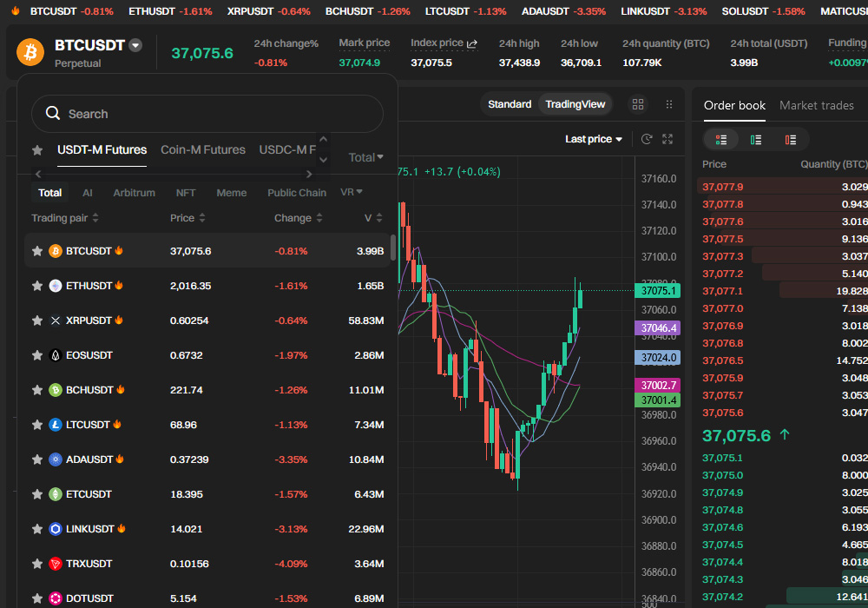Click the six-dot drag handle icon
This screenshot has width=868, height=608.
[x=668, y=104]
